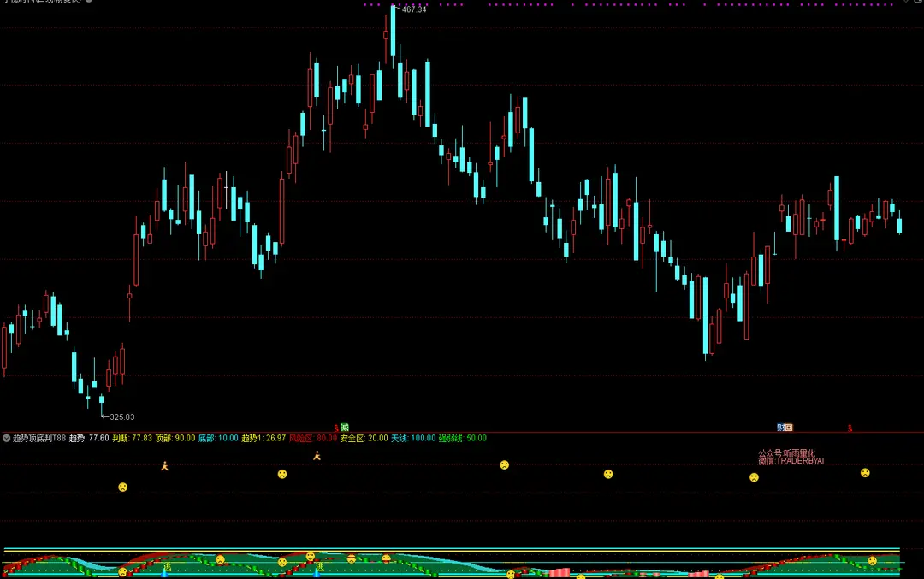Select the 顶部: 90.00 value
The width and height of the screenshot is (924, 579).
pyautogui.click(x=175, y=438)
